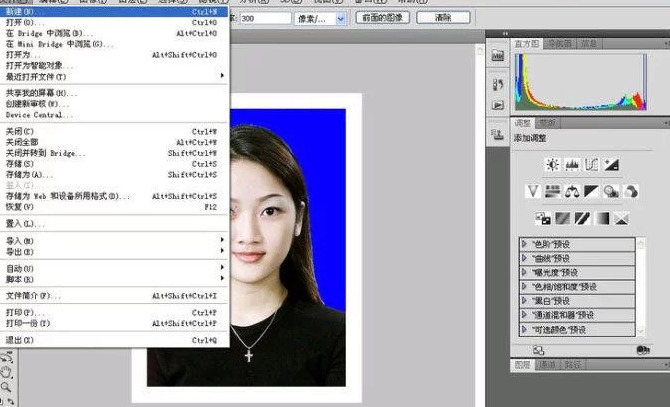Choose 新建(N)... from the File menu

(x=115, y=12)
